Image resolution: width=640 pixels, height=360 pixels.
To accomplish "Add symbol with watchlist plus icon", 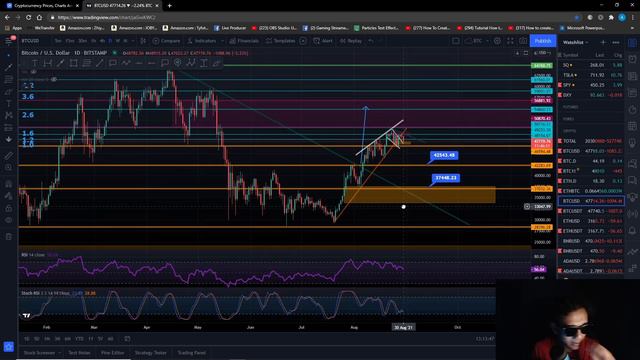I will click(603, 42).
